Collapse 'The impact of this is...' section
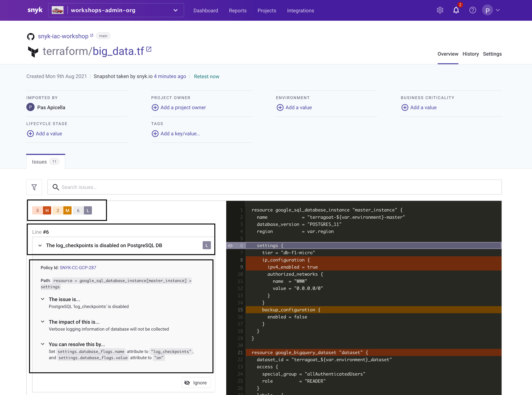Screen dimensions: 532x395 click(x=43, y=322)
